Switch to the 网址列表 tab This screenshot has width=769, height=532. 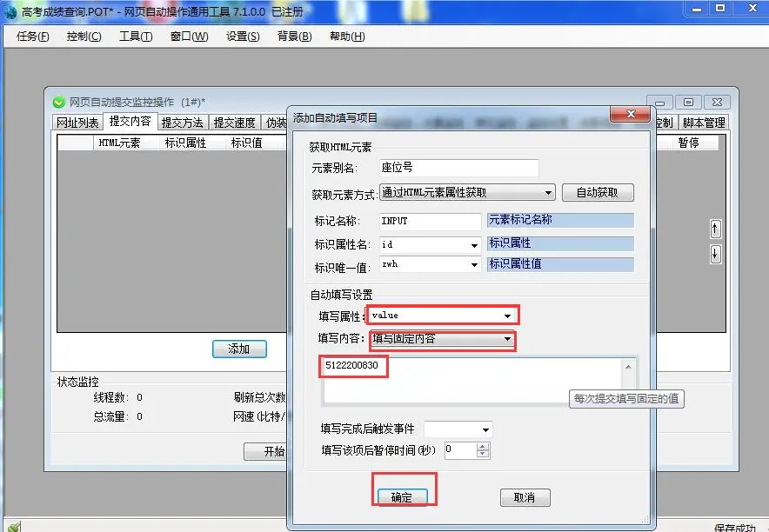point(78,123)
